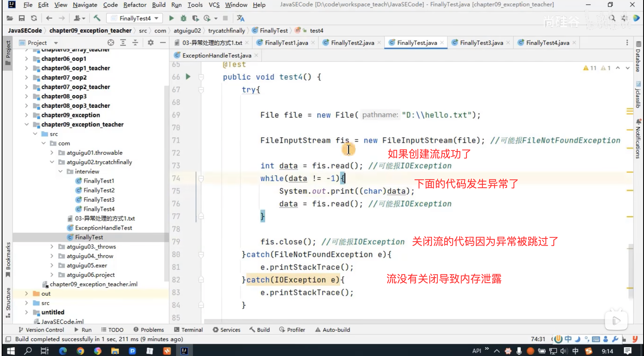Expand the chapter09_exception folder
The image size is (644, 356).
click(x=26, y=115)
